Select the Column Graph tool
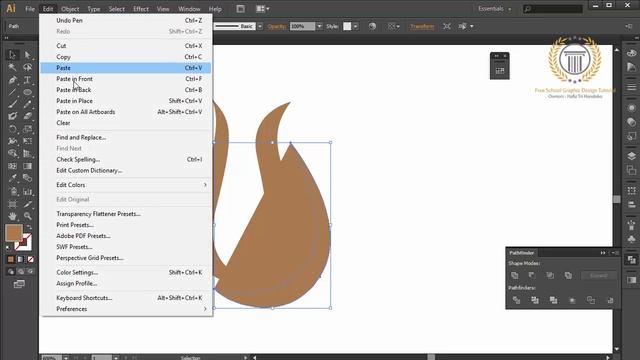This screenshot has height=360, width=640. pos(27,191)
